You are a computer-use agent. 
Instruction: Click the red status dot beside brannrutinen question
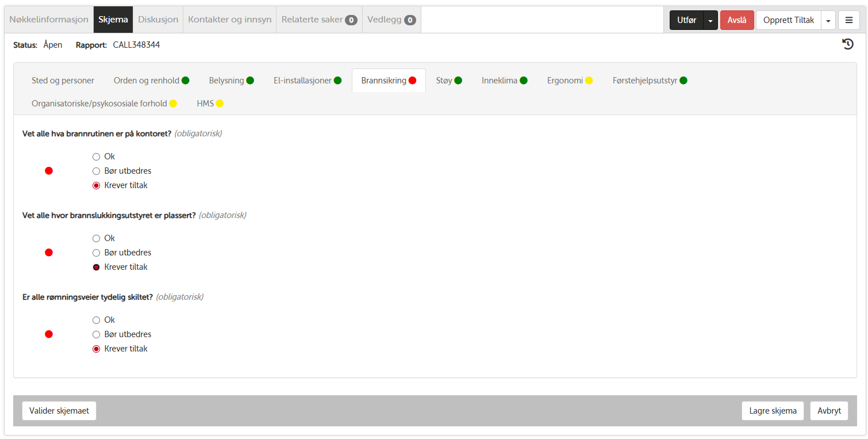pos(49,171)
